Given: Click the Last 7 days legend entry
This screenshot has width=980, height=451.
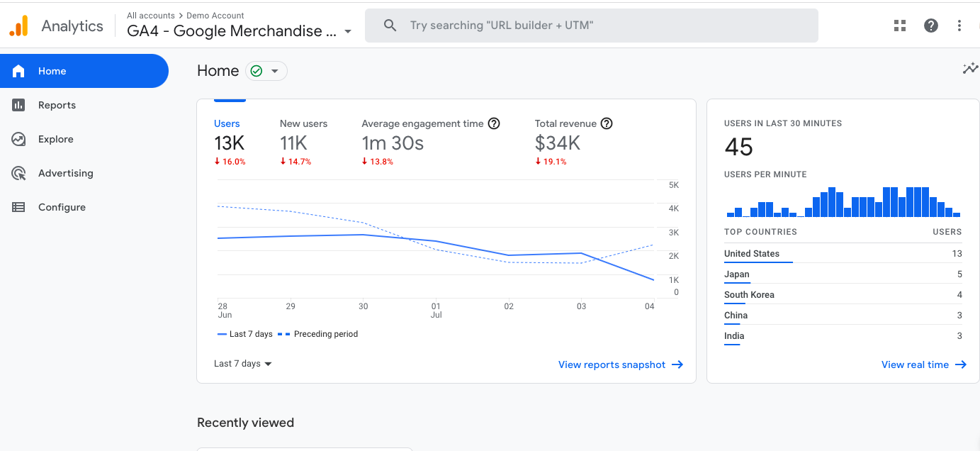Looking at the screenshot, I should pyautogui.click(x=245, y=334).
